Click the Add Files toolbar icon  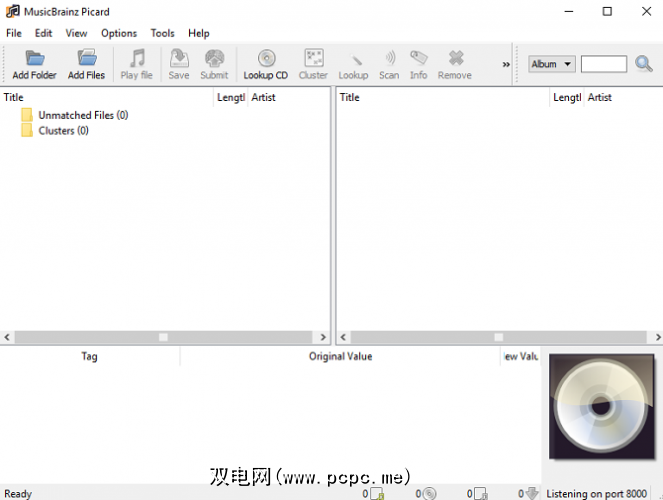pos(87,58)
